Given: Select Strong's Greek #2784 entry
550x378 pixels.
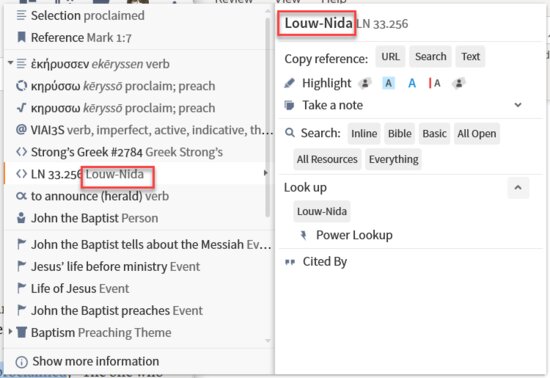Looking at the screenshot, I should (139, 152).
